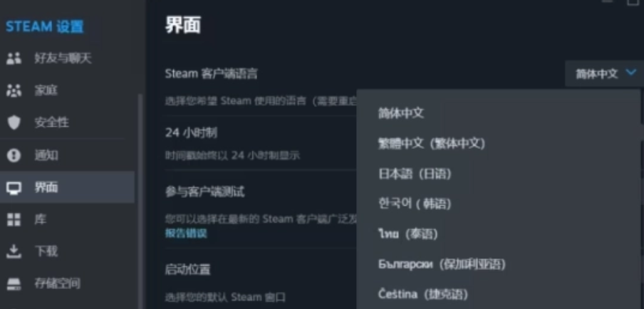The width and height of the screenshot is (644, 309).
Task: Click the Storage (存储空间) drive icon
Action: tap(14, 283)
